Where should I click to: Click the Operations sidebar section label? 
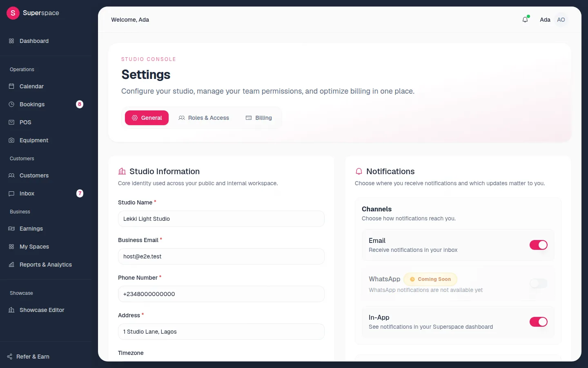click(x=22, y=70)
